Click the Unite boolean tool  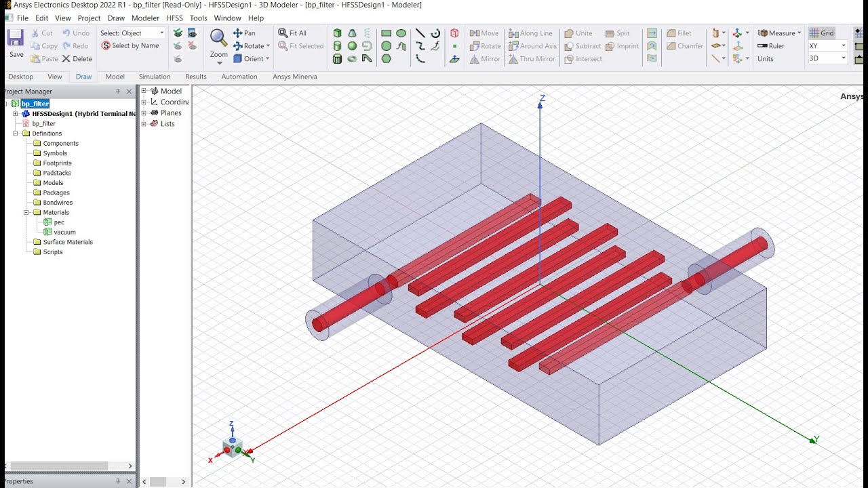coord(578,33)
